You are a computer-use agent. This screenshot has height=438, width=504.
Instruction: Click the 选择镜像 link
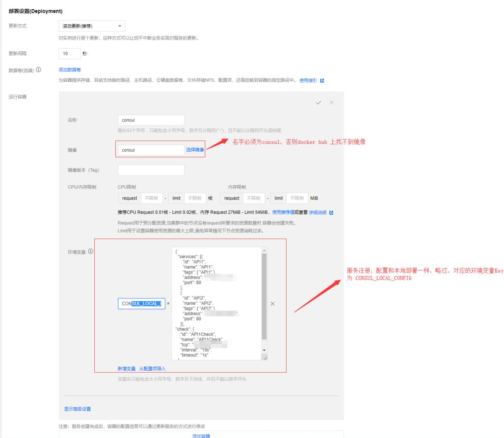[x=195, y=149]
